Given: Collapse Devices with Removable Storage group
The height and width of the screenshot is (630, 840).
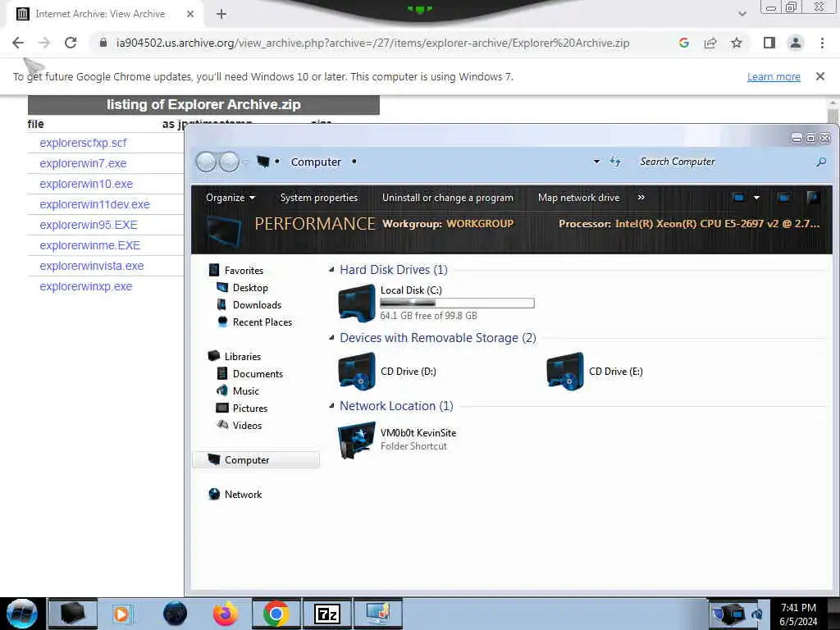Looking at the screenshot, I should point(331,337).
